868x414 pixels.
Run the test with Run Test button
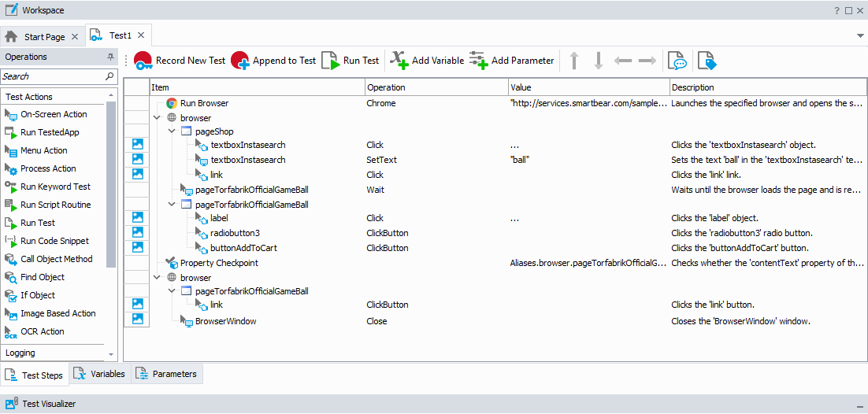point(331,61)
